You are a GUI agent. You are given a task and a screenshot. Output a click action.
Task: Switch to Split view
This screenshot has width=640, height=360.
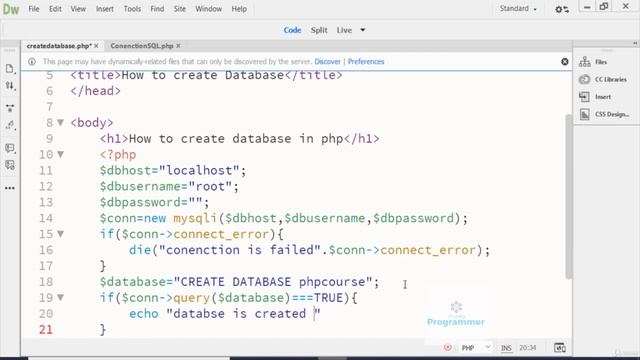(x=319, y=30)
